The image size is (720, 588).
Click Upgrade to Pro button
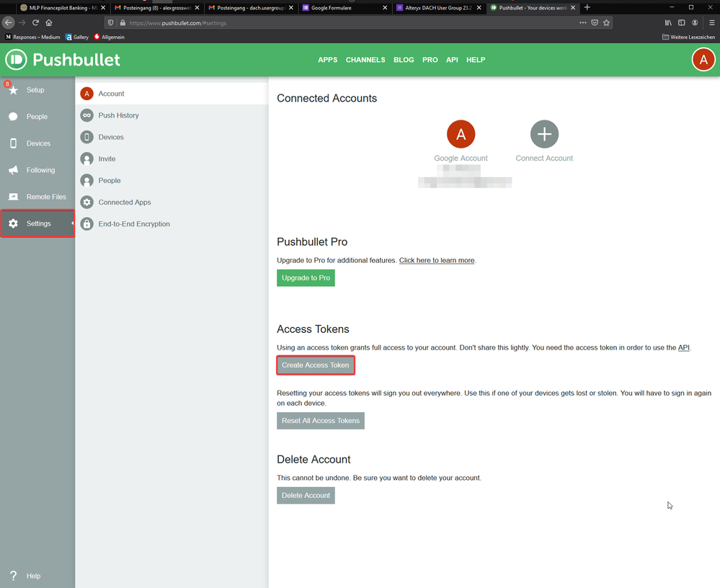pos(306,277)
